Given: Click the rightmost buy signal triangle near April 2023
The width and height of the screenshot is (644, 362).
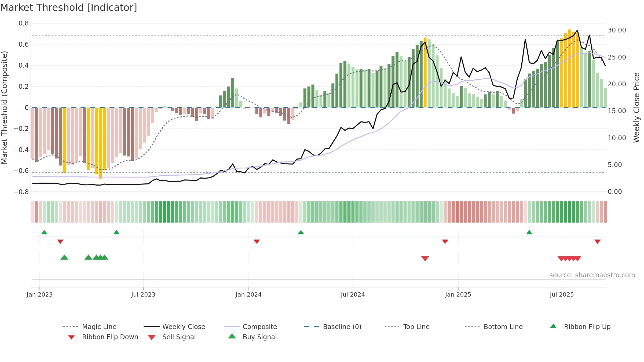Looking at the screenshot, I should (x=104, y=257).
